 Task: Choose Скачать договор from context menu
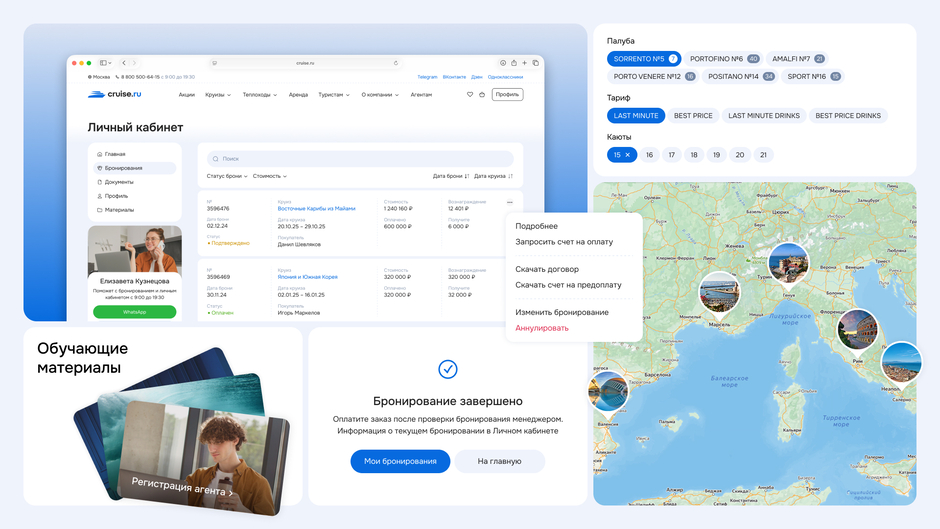[x=547, y=269]
